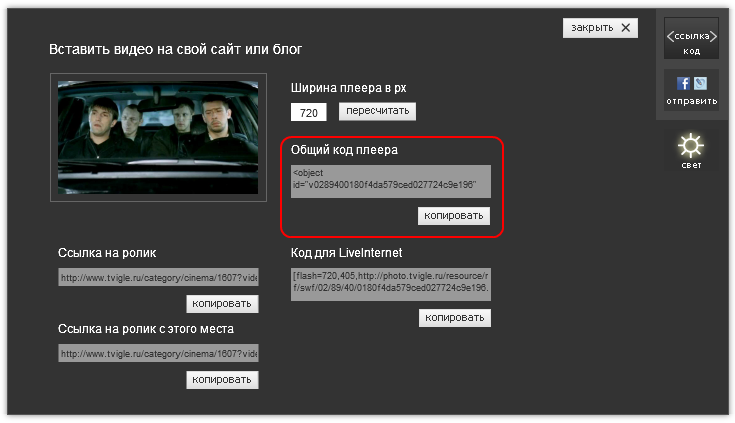Copy the Код для LiveInternet code

[455, 318]
